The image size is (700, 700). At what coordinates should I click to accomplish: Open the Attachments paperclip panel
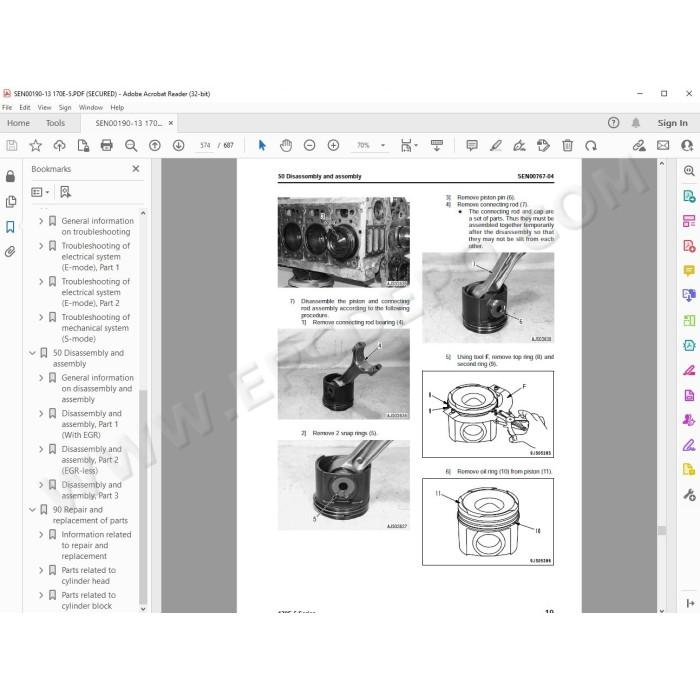(10, 252)
